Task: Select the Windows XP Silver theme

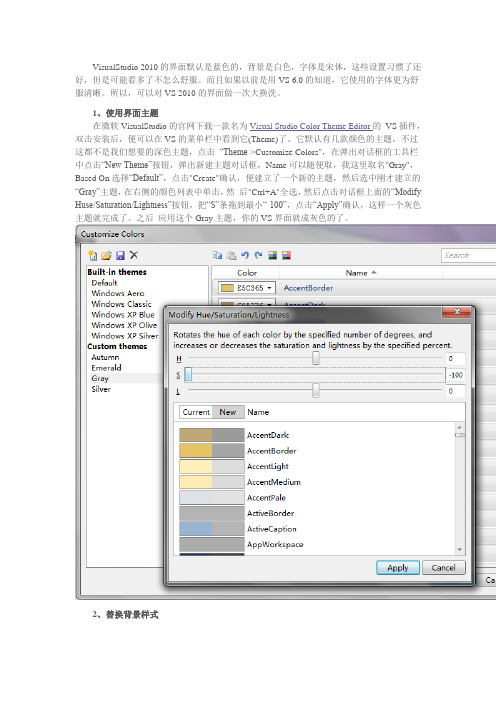Action: pyautogui.click(x=124, y=336)
